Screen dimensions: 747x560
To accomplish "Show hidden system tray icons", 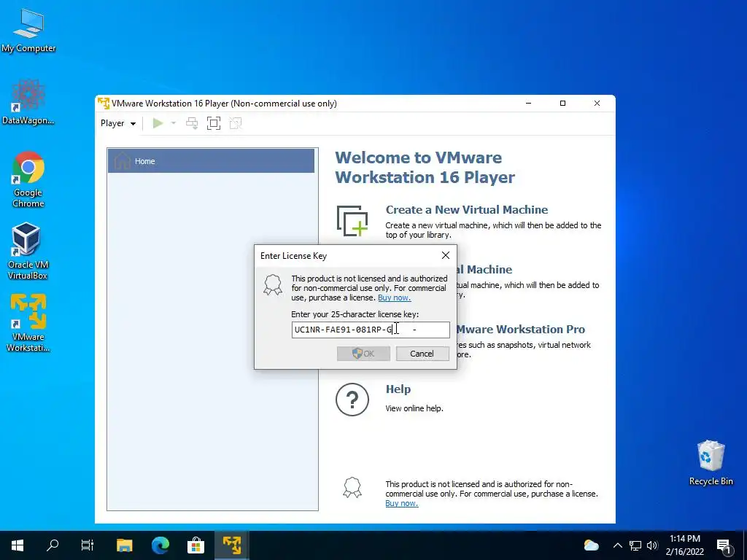I will [617, 545].
